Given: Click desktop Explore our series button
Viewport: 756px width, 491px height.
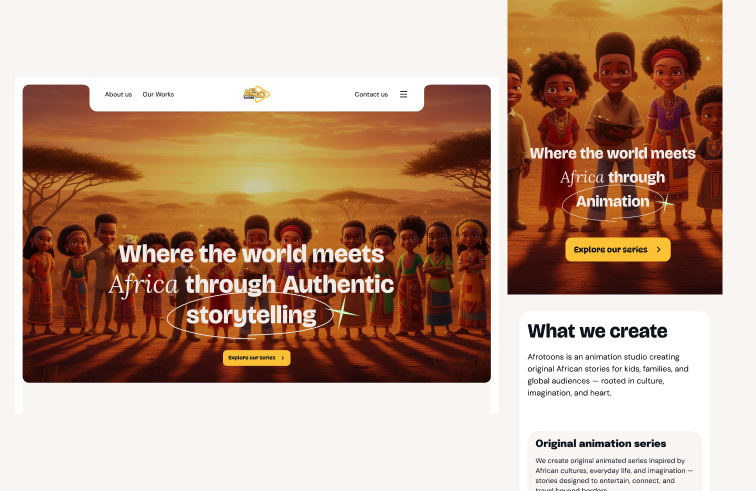Looking at the screenshot, I should 256,358.
